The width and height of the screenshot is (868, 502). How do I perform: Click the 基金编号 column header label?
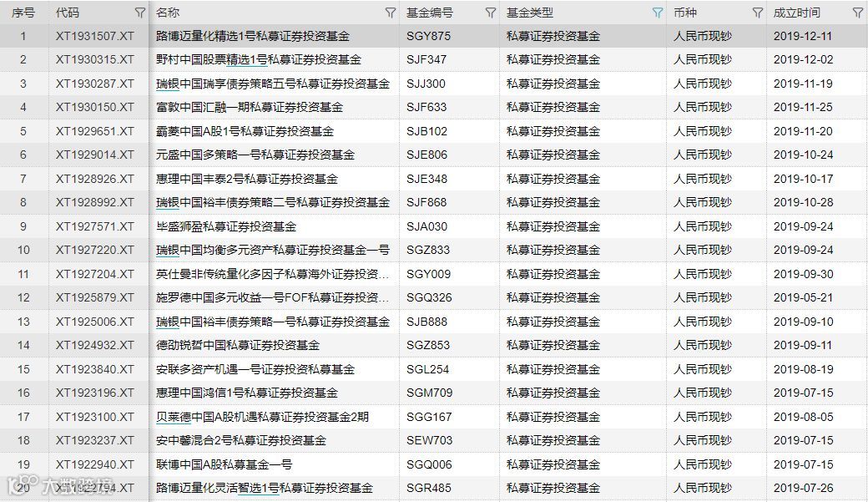click(430, 13)
